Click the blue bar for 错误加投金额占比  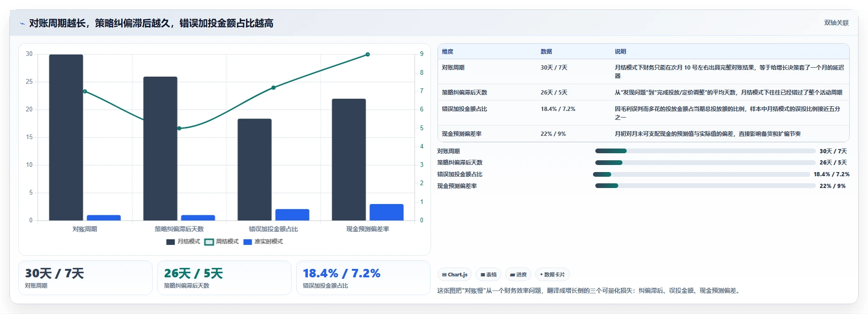tap(292, 215)
